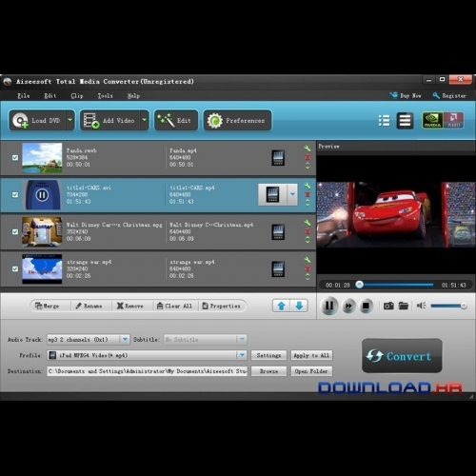Viewport: 476px width, 476px height.
Task: Toggle NVIDIA acceleration icon
Action: click(432, 120)
